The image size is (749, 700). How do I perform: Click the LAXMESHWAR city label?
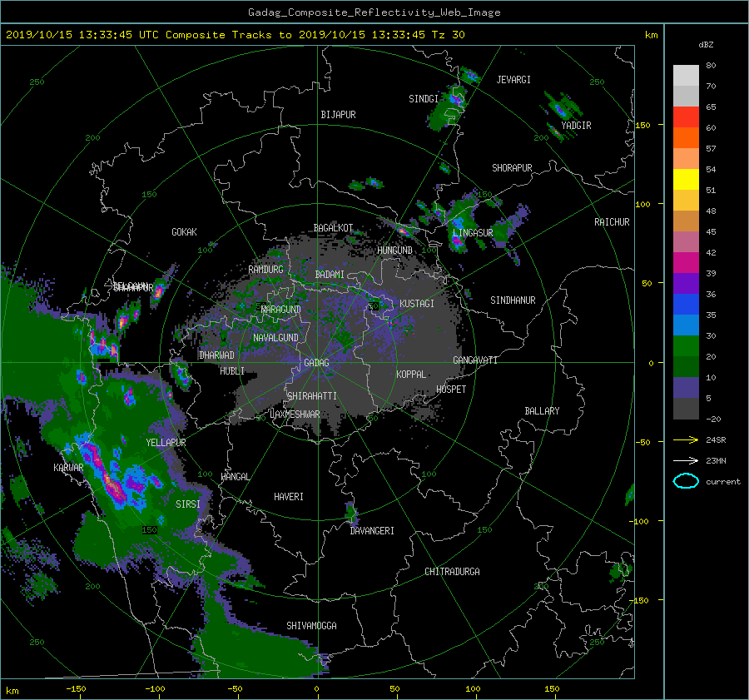(295, 415)
